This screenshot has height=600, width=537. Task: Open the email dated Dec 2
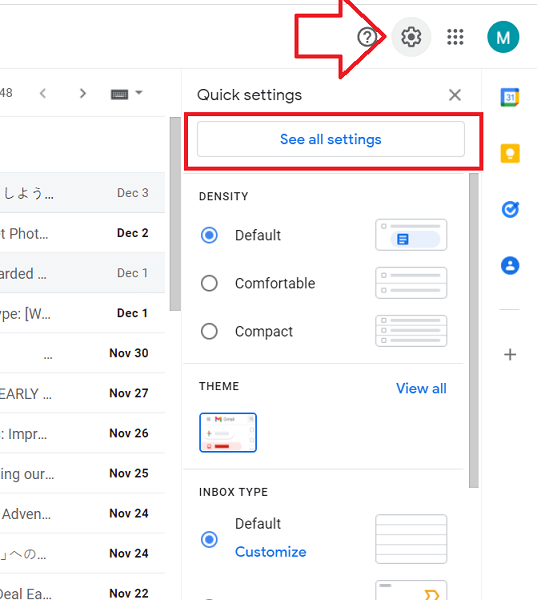82,233
